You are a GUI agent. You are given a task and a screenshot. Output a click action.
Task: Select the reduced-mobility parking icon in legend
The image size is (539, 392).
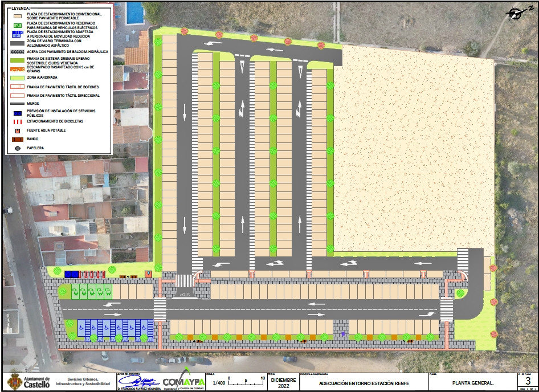click(17, 34)
